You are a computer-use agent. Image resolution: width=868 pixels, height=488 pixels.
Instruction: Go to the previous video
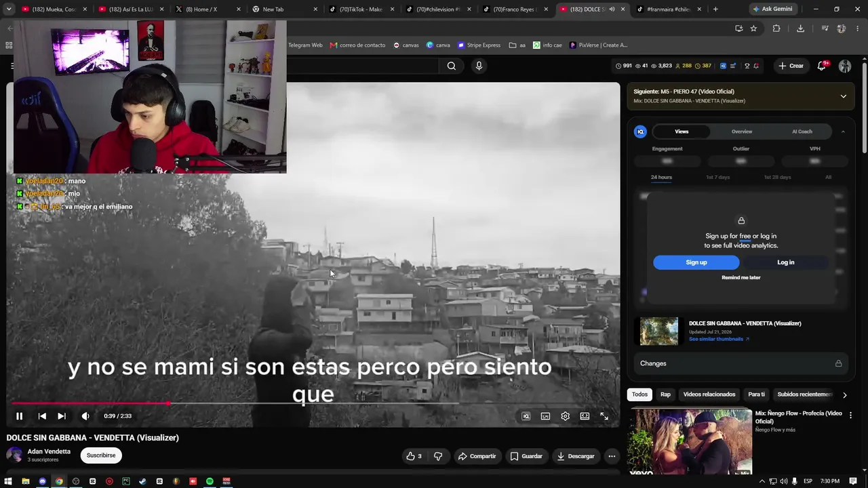[42, 416]
